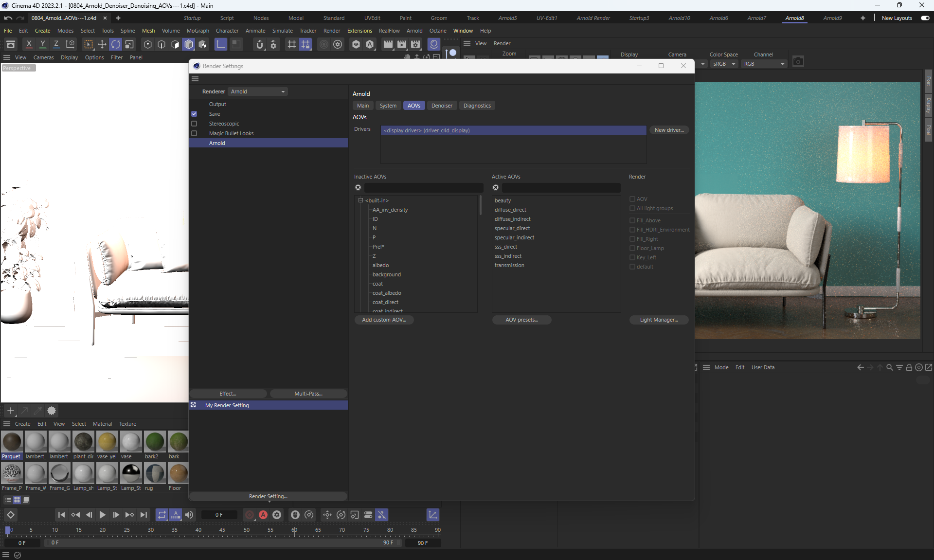The height and width of the screenshot is (560, 934).
Task: Open the Light Manager button
Action: (659, 320)
